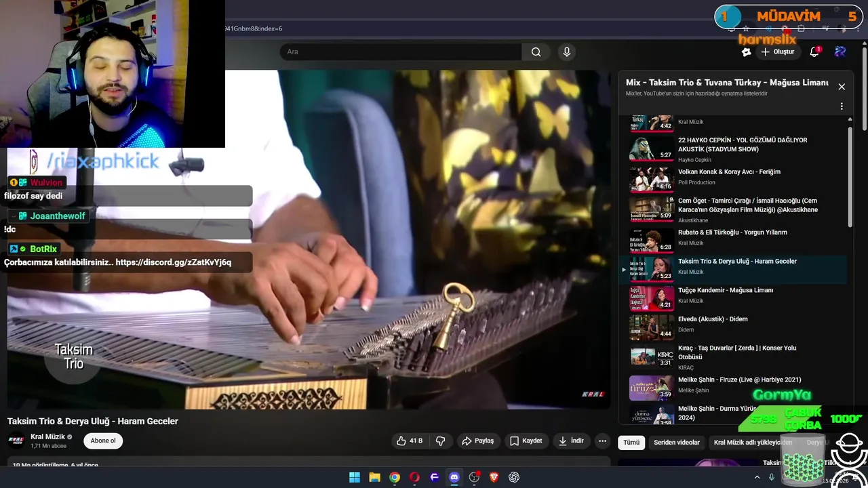Screen dimensions: 868x488
Task: Click the Mix playlist panel scrollbar
Action: coord(850,176)
